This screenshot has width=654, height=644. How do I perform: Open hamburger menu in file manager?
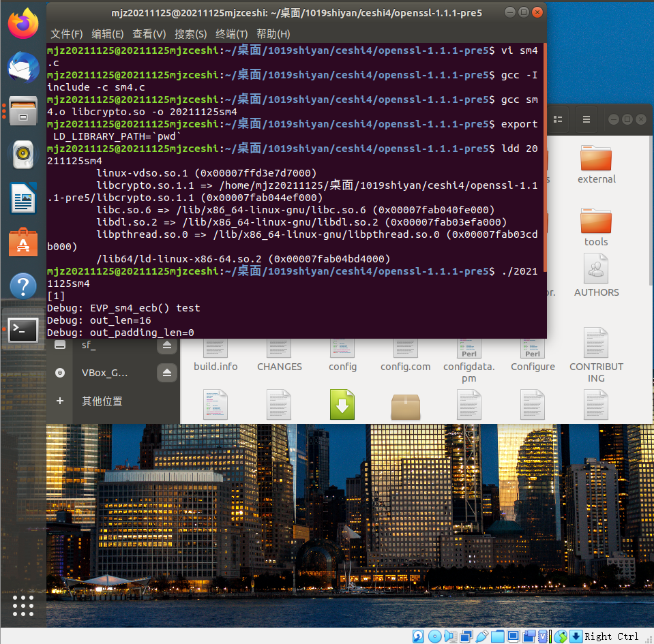pyautogui.click(x=586, y=120)
